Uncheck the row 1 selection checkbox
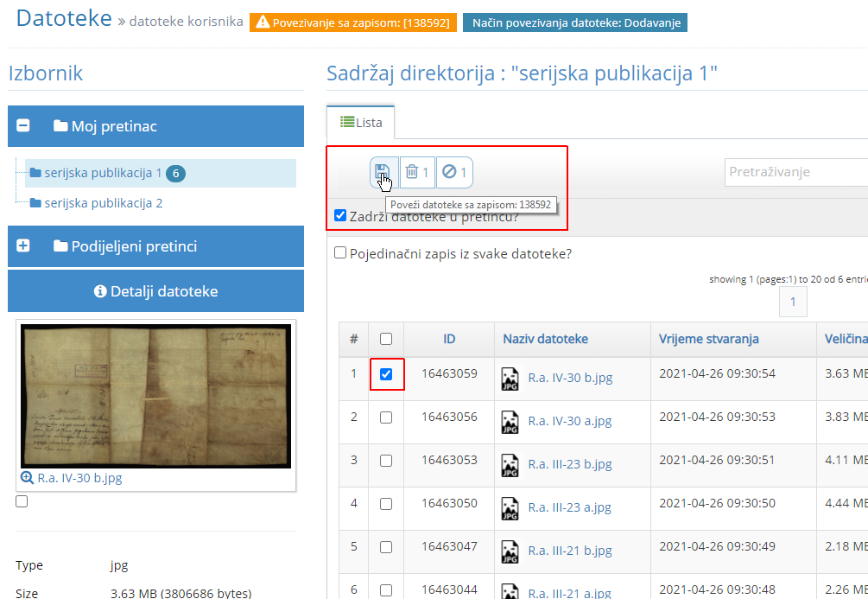This screenshot has width=868, height=599. click(386, 374)
